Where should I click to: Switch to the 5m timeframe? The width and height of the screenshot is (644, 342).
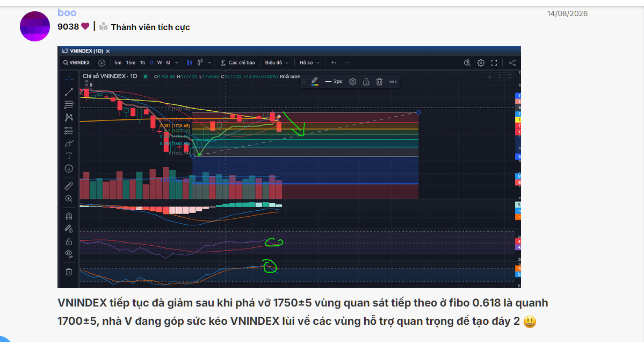coord(118,62)
